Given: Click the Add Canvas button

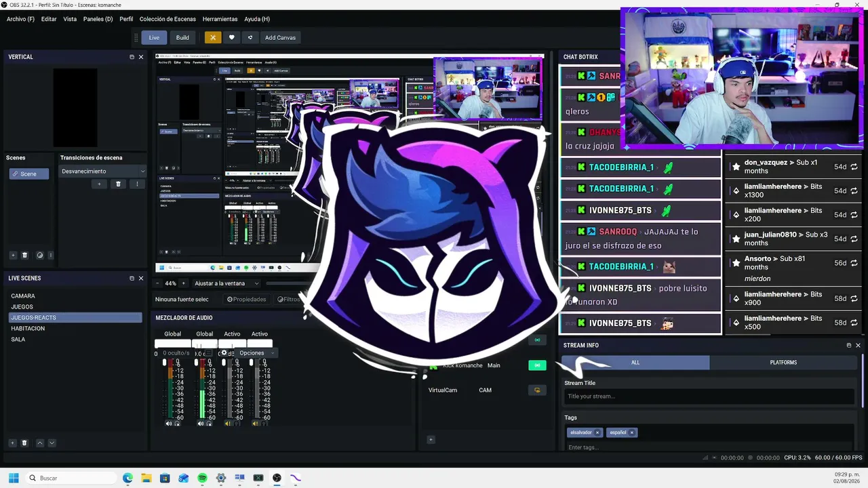Looking at the screenshot, I should pos(280,37).
